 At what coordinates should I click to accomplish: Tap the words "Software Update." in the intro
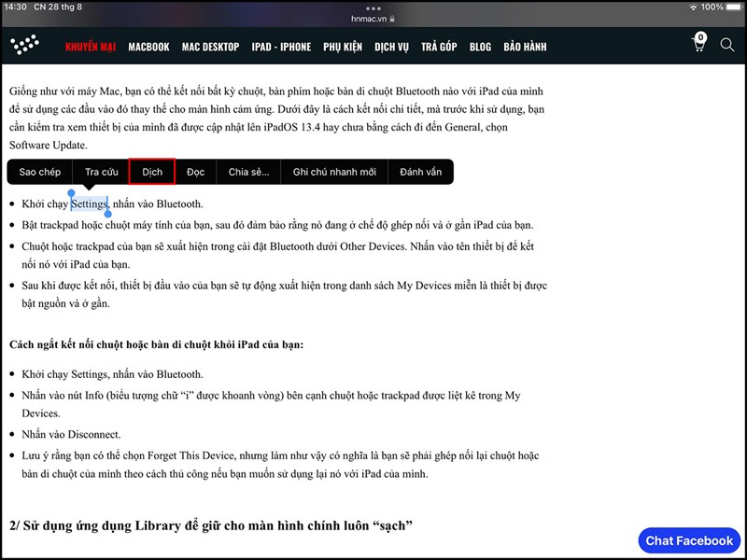point(49,146)
